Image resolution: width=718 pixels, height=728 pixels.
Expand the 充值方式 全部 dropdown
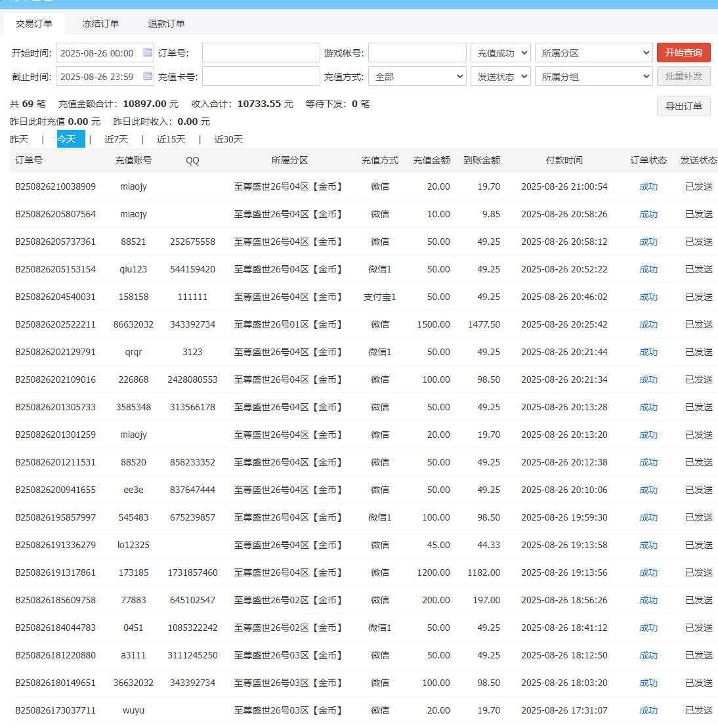(417, 77)
